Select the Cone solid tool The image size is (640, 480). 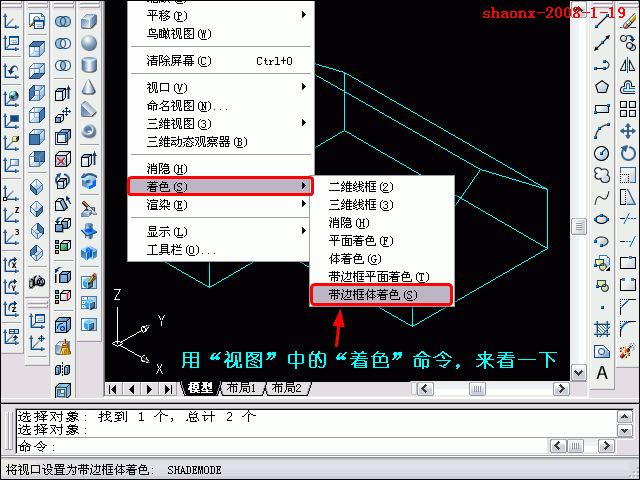click(89, 87)
